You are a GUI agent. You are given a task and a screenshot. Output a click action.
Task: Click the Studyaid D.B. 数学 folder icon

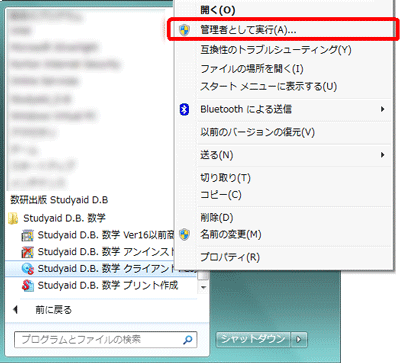pos(13,219)
